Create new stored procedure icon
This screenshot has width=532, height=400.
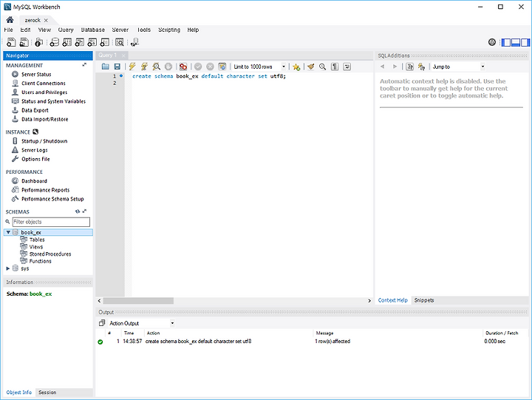[x=92, y=42]
